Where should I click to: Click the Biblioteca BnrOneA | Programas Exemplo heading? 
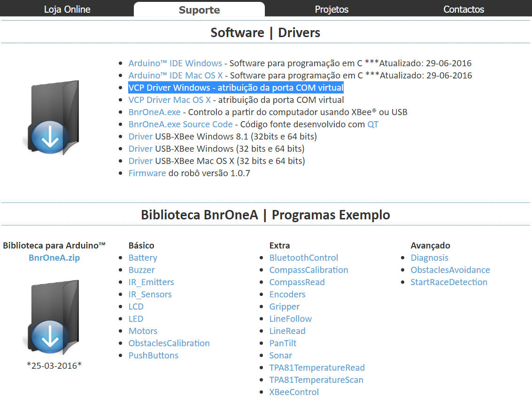pos(265,215)
